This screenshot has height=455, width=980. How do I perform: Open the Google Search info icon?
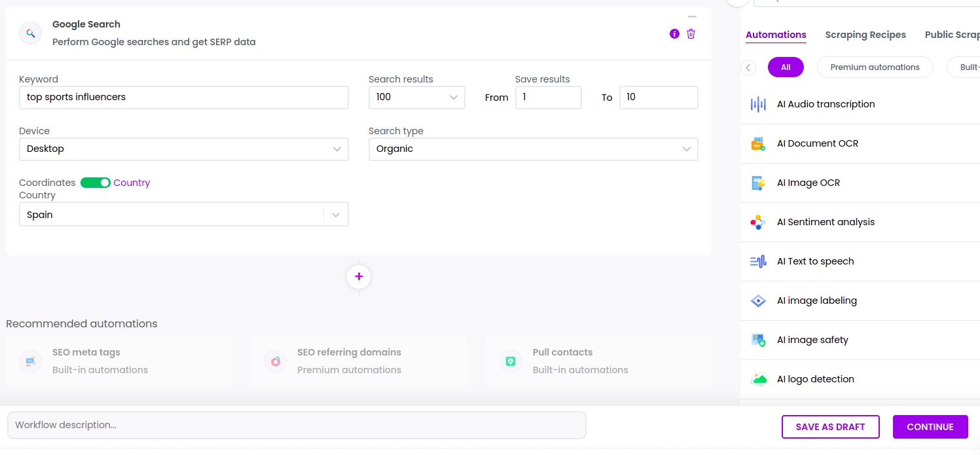674,34
